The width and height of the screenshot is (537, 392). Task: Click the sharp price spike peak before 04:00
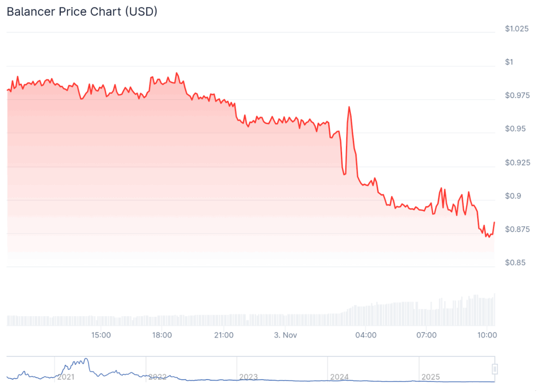coord(349,107)
